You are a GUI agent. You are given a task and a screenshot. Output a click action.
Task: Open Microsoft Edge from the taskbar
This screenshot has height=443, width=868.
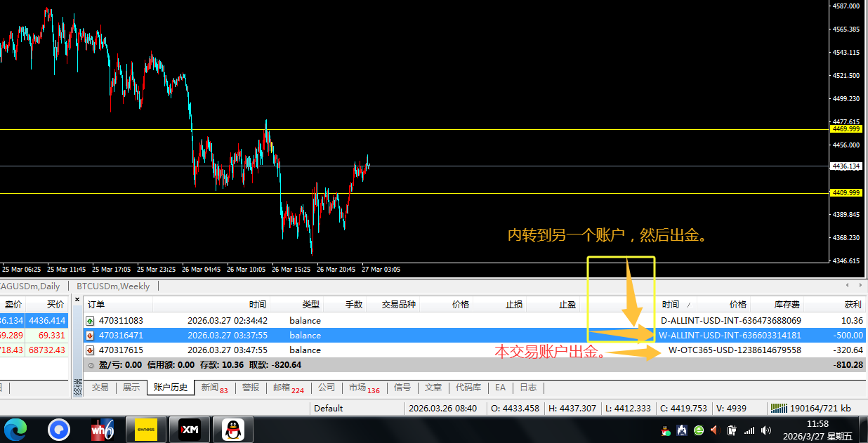tap(15, 429)
